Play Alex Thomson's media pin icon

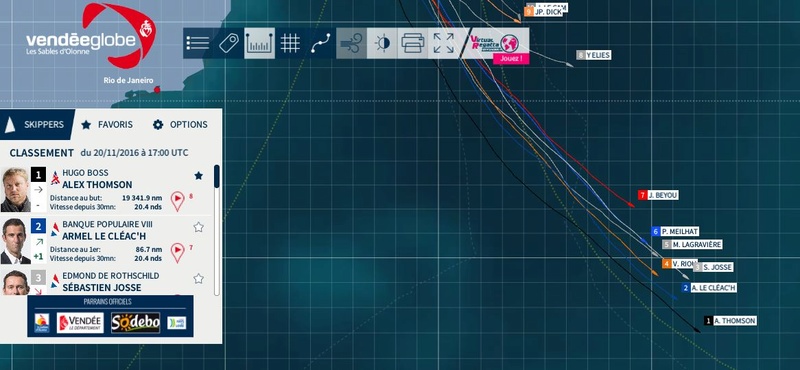coord(177,201)
